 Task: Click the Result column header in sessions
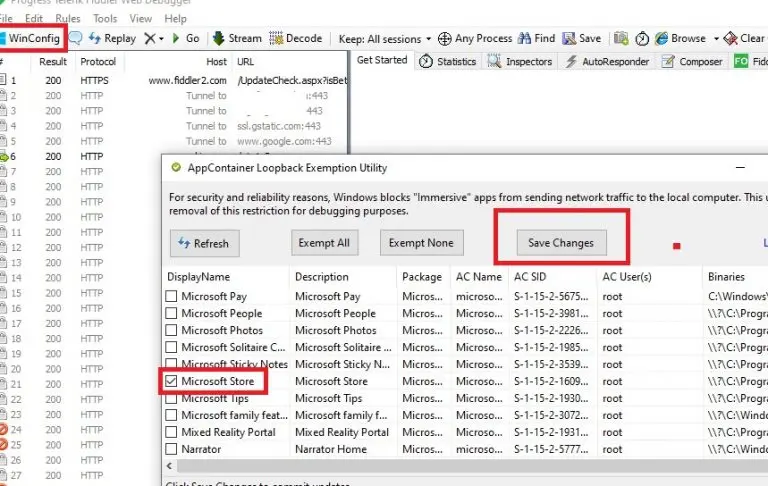point(53,62)
